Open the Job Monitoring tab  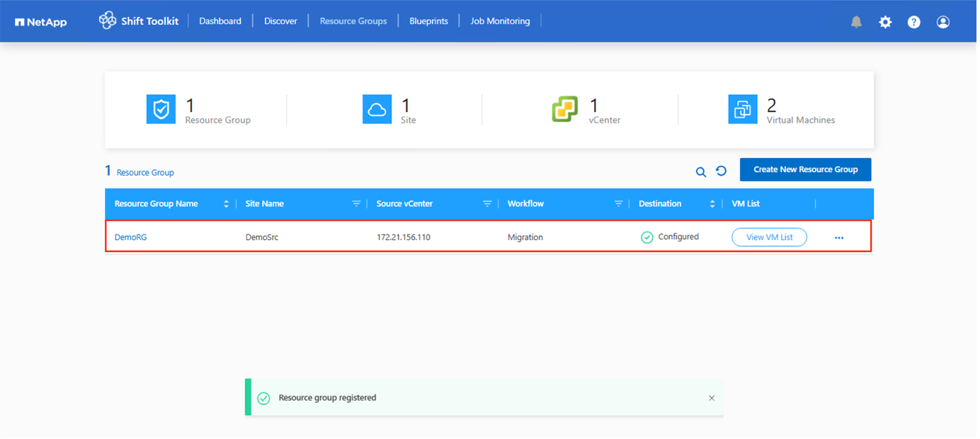click(500, 21)
